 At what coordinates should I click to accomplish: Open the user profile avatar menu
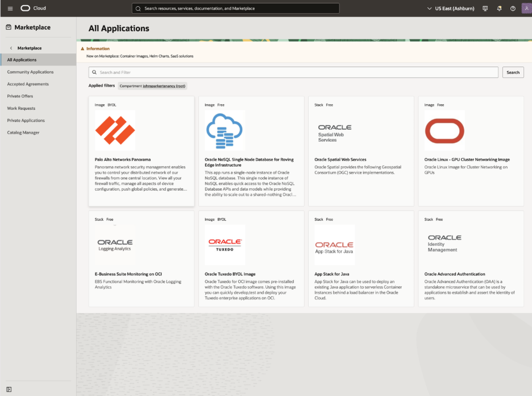[526, 9]
